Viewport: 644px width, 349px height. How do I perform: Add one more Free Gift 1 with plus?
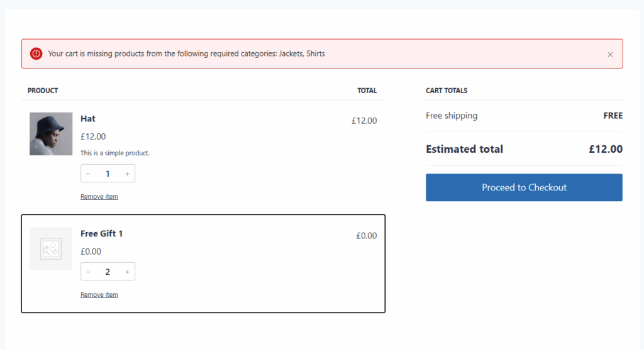tap(127, 272)
